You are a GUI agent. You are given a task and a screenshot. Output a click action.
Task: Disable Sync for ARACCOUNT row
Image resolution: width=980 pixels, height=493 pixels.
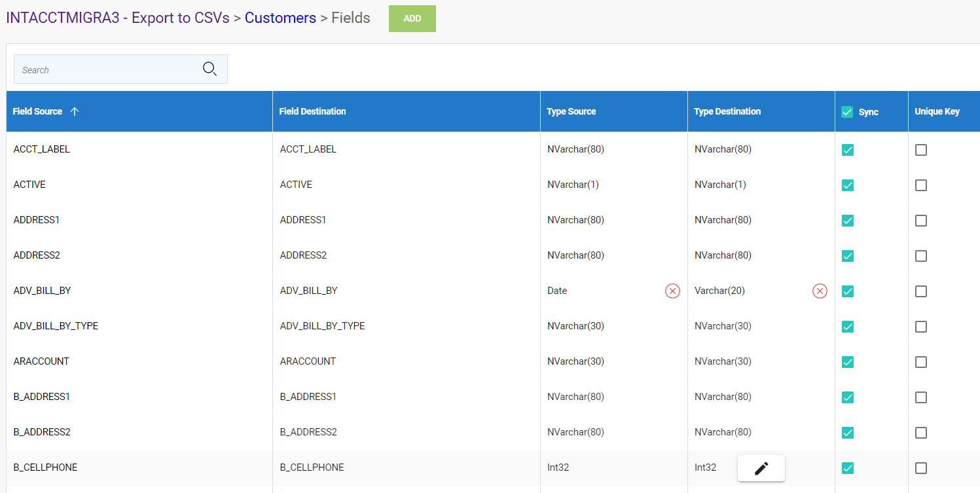tap(847, 362)
